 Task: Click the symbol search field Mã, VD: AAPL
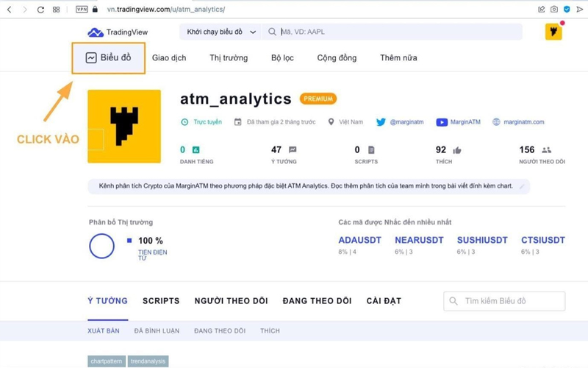pyautogui.click(x=392, y=32)
